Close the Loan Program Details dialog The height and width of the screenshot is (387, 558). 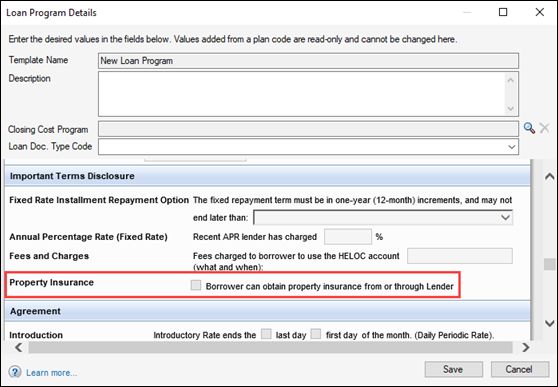tap(539, 12)
